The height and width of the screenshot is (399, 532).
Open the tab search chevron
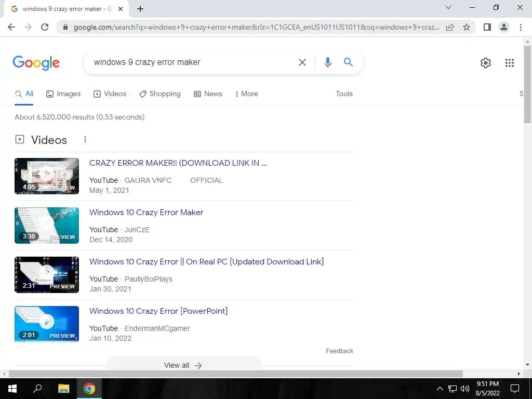pyautogui.click(x=448, y=7)
